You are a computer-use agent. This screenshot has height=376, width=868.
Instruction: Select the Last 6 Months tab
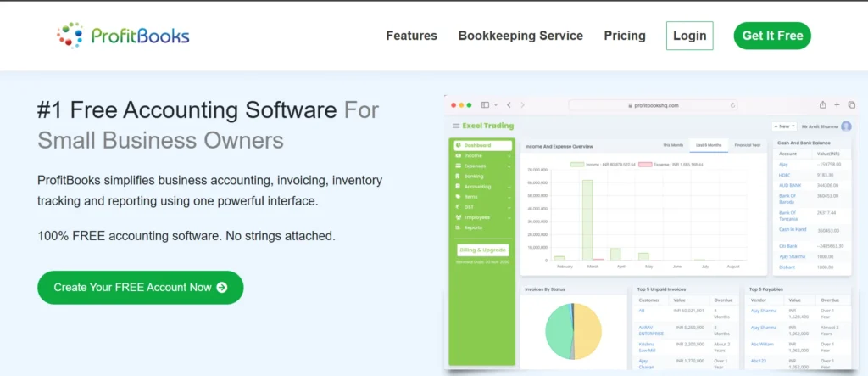709,145
